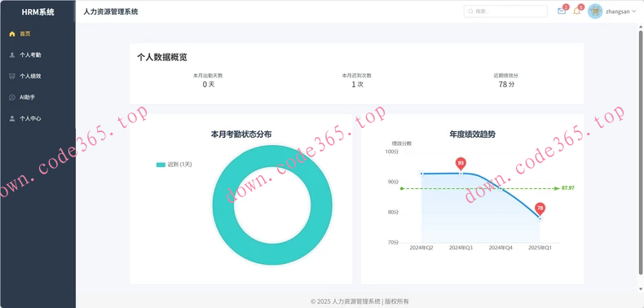Click the 年度绩效趋势 chart title
Viewport: 644px width, 308px height.
coord(472,134)
